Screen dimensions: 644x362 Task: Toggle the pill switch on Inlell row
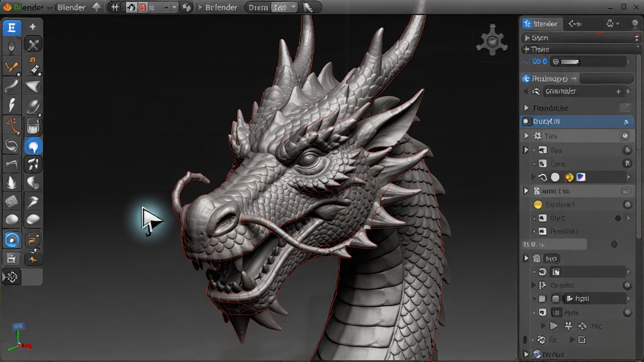(626, 191)
